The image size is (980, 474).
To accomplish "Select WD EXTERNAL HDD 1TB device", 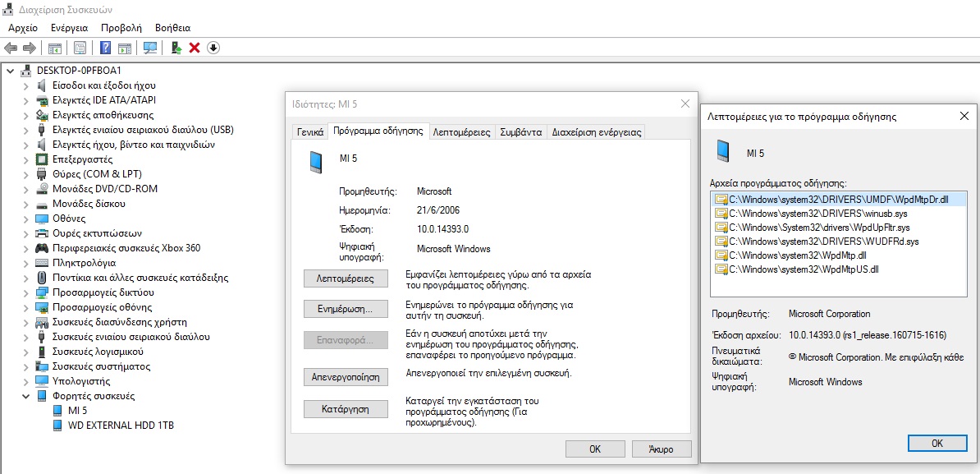I will click(121, 426).
